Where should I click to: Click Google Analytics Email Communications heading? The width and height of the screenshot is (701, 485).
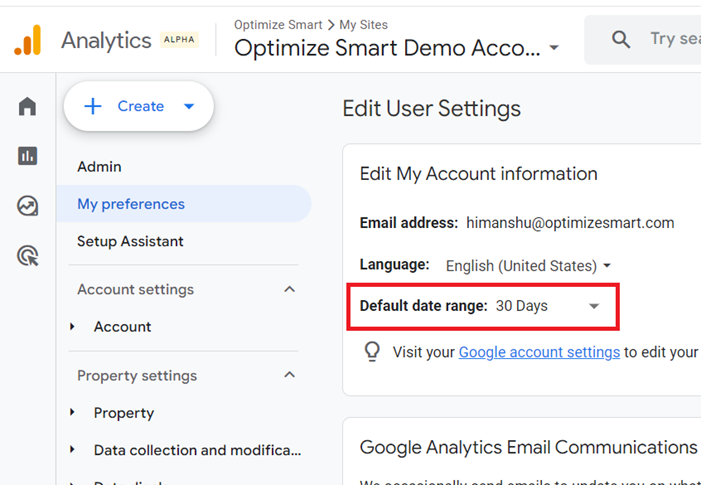pos(528,447)
